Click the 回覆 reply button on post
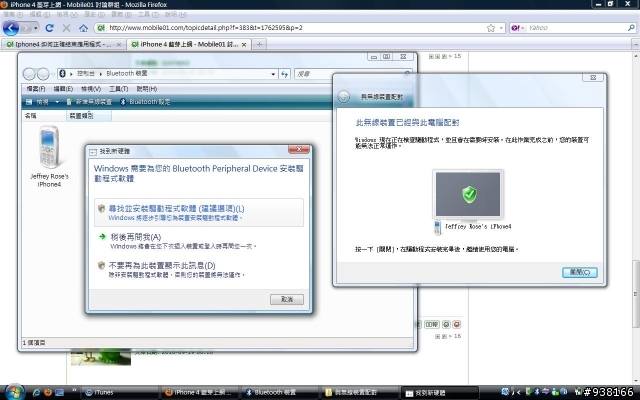Screen dimensions: 640x400 [431, 324]
